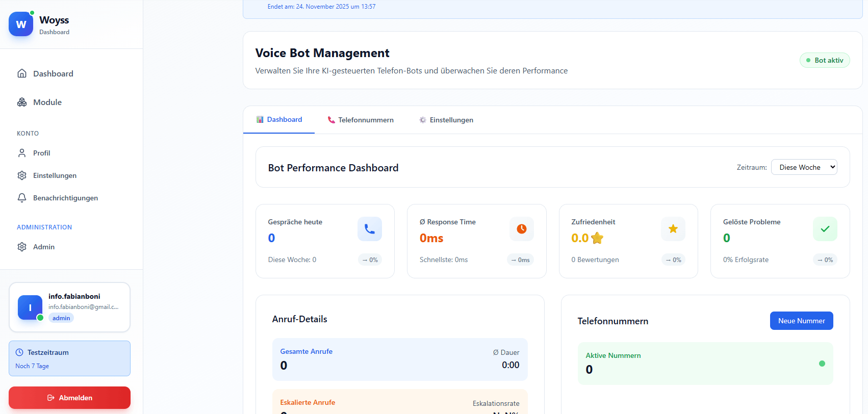Open the Einstellungen tab in Voice Bot Management
This screenshot has width=868, height=414.
446,120
